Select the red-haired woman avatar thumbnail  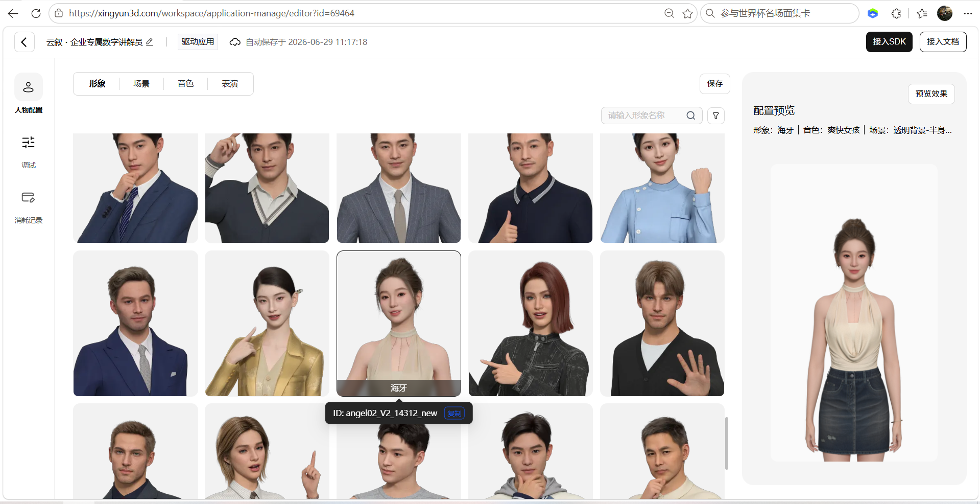click(531, 323)
